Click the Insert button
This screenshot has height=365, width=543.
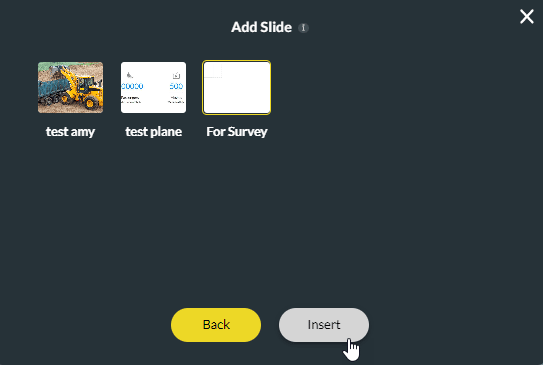point(324,325)
